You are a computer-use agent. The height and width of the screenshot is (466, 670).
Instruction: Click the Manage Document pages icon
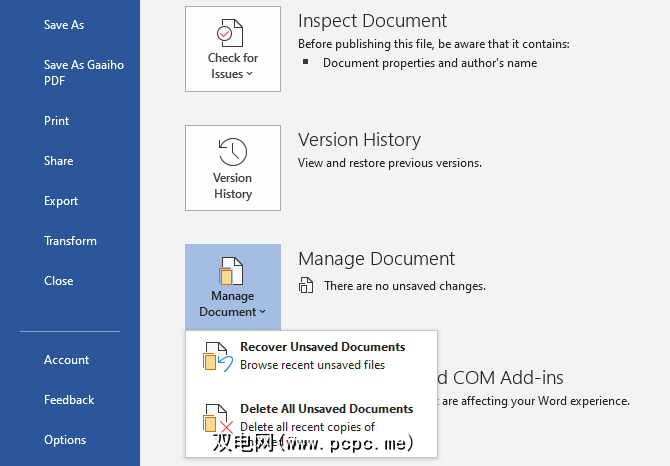point(232,271)
